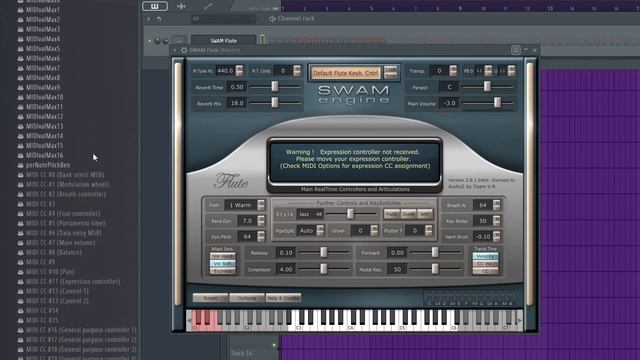This screenshot has height=360, width=640.
Task: Click the Main Volume slider handle
Action: (x=497, y=102)
